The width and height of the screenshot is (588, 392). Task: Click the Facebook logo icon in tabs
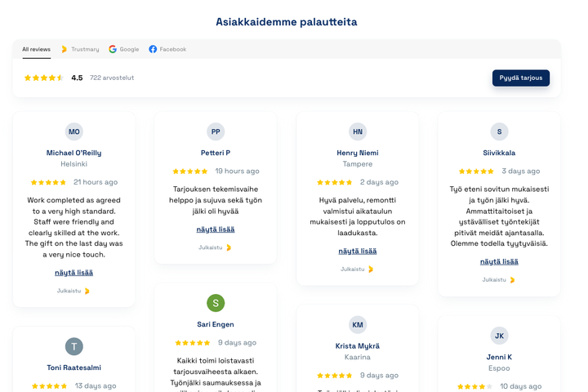tap(153, 49)
